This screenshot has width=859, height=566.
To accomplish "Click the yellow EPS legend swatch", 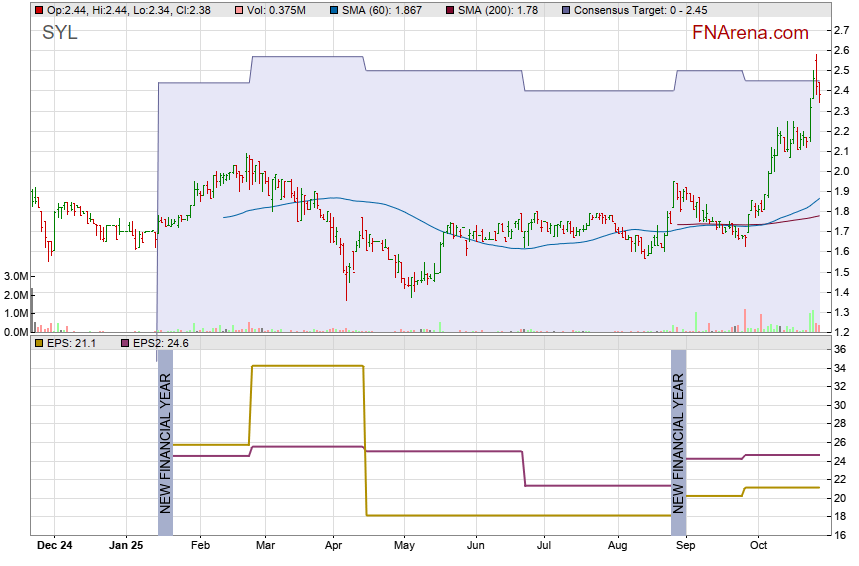I will tap(38, 343).
